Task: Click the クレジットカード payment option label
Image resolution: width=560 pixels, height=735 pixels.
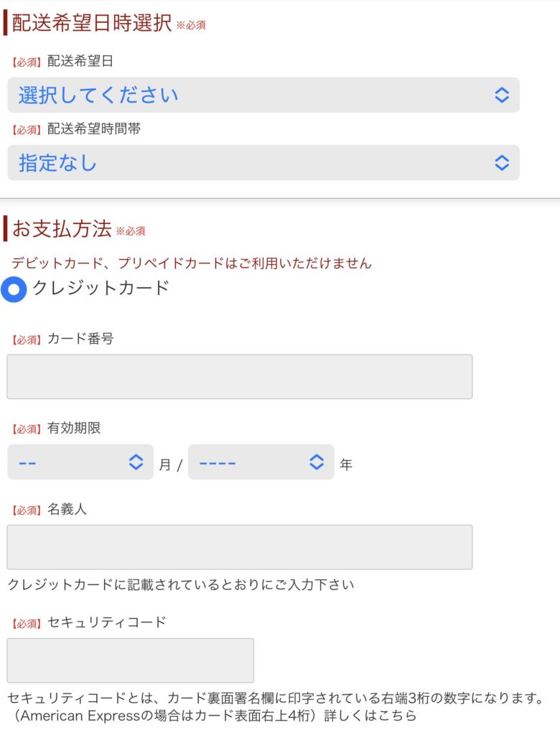Action: 101,288
